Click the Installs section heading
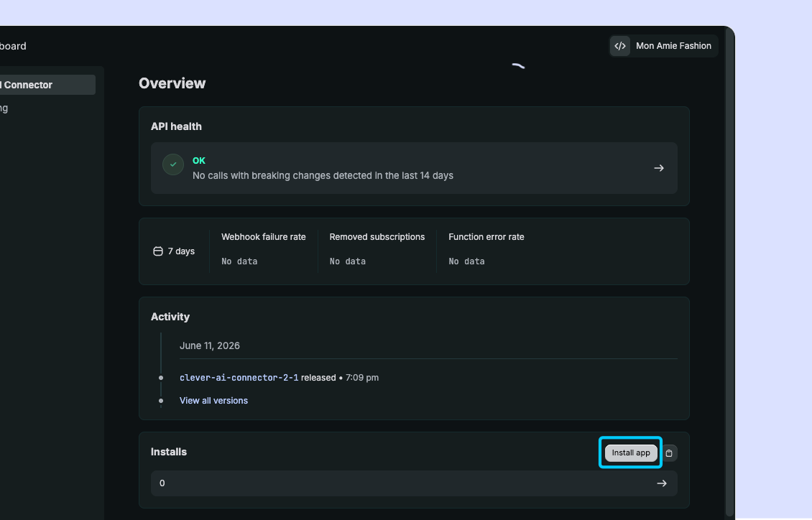The width and height of the screenshot is (812, 520). tap(168, 452)
